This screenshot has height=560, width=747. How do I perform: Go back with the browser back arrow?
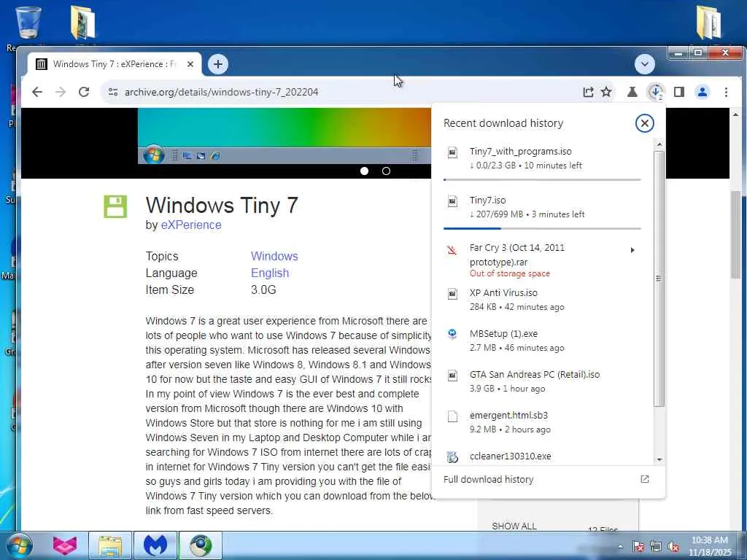click(x=37, y=92)
